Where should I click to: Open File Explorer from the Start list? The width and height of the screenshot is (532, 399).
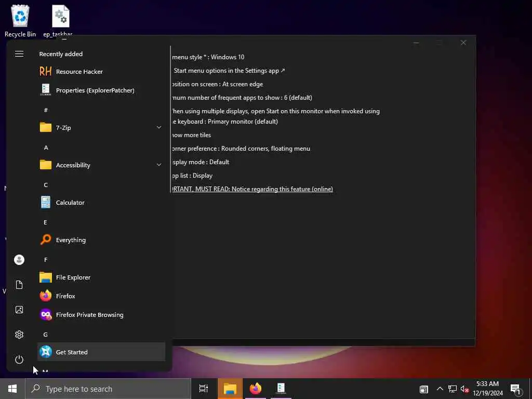[101, 277]
